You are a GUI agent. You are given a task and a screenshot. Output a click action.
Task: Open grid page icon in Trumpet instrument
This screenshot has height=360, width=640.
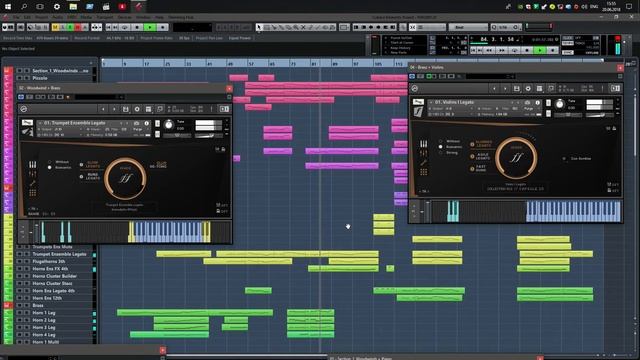tap(32, 193)
